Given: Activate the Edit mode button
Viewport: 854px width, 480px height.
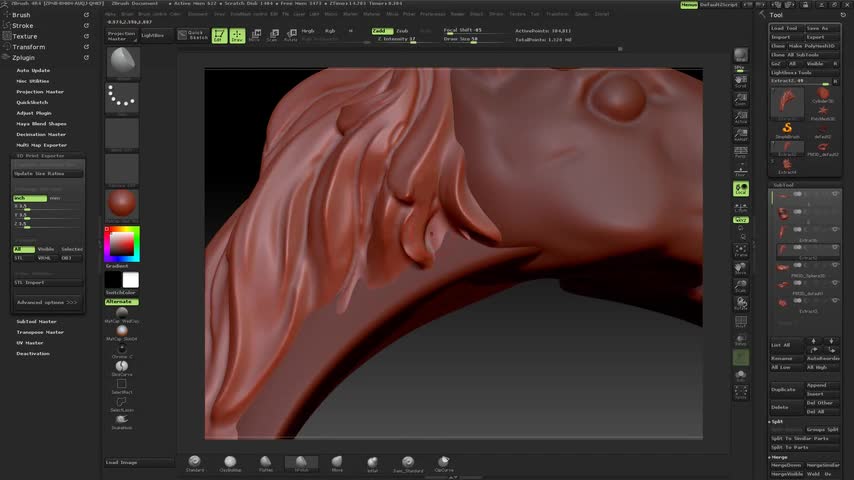Looking at the screenshot, I should click(218, 36).
